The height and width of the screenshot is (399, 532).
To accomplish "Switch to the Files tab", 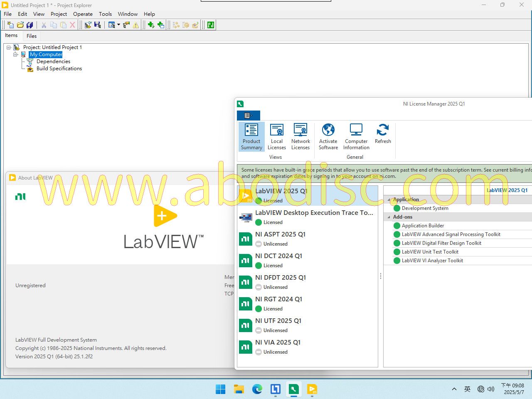I will (32, 36).
